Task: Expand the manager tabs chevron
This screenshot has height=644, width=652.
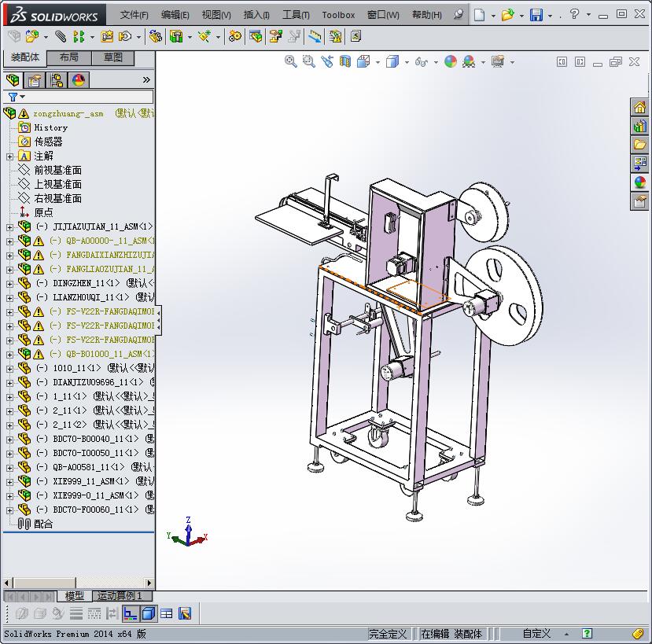Action: (x=146, y=80)
